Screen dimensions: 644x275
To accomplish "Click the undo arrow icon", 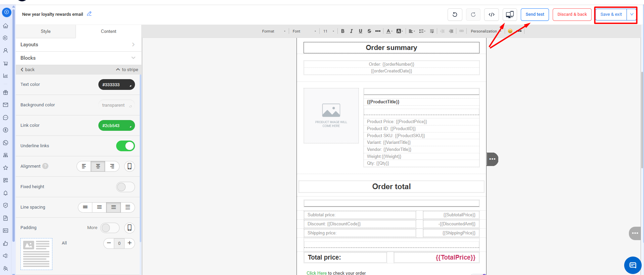I will pos(455,14).
